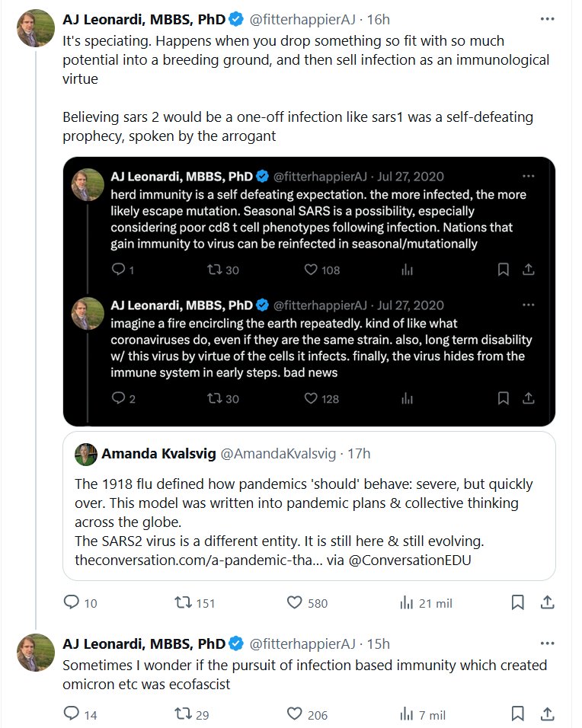This screenshot has height=728, width=582.
Task: Reply to the ecofascist tweet with 14 replies
Action: pyautogui.click(x=72, y=714)
